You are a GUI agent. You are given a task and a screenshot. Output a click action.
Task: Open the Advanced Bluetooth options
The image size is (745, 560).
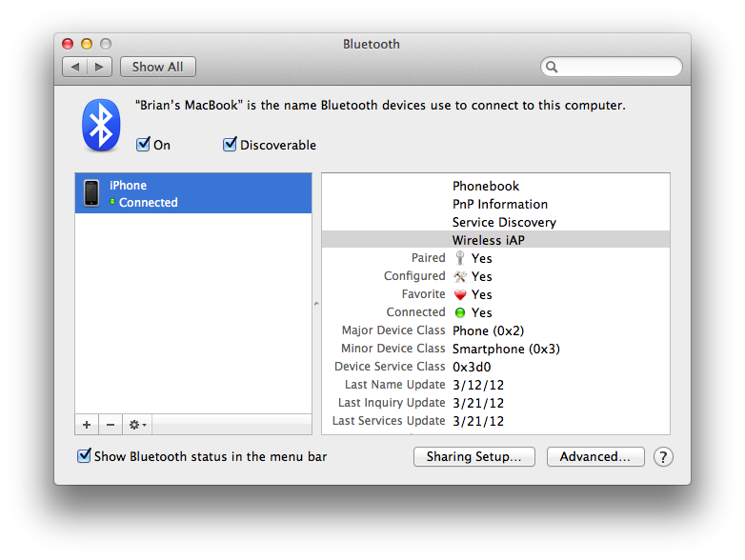tap(594, 457)
